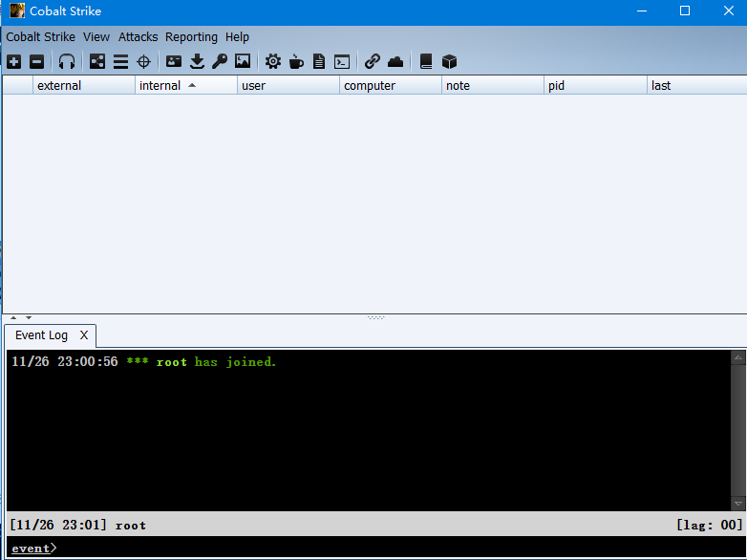Viewport: 747px width, 560px height.
Task: Close the Event Log tab with X
Action: 84,335
